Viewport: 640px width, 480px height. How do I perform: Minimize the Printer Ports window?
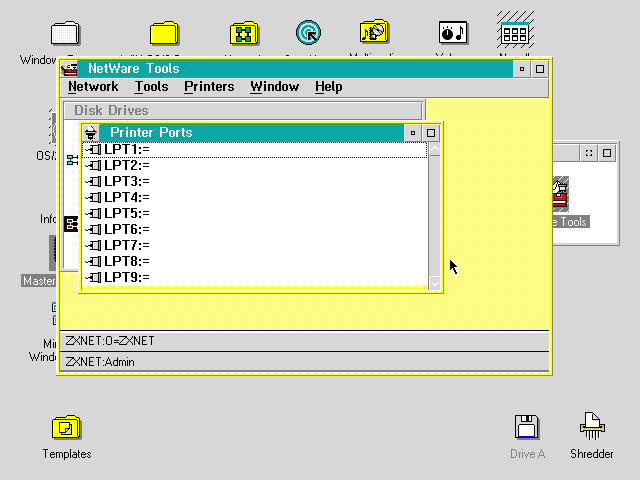click(x=413, y=133)
